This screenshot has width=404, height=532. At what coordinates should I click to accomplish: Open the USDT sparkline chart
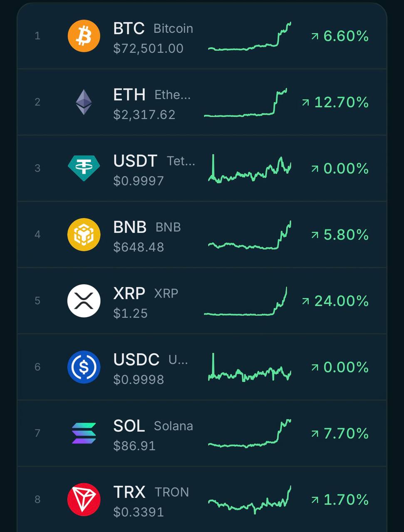[x=249, y=168]
